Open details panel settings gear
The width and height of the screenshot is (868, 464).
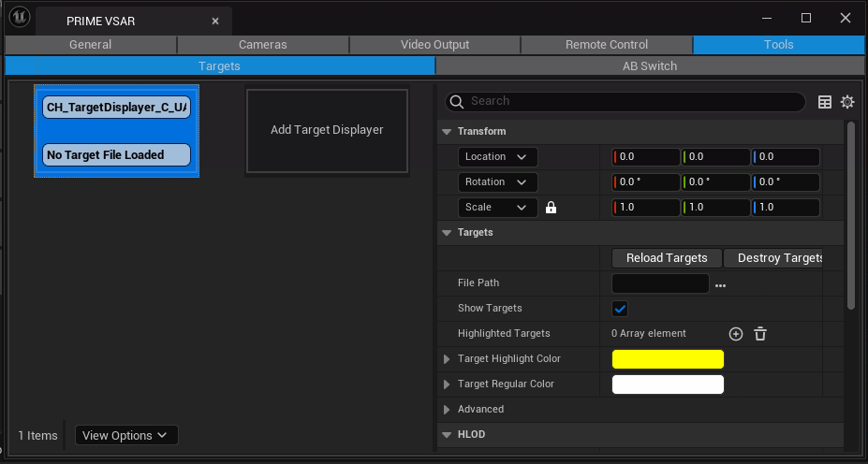point(847,102)
